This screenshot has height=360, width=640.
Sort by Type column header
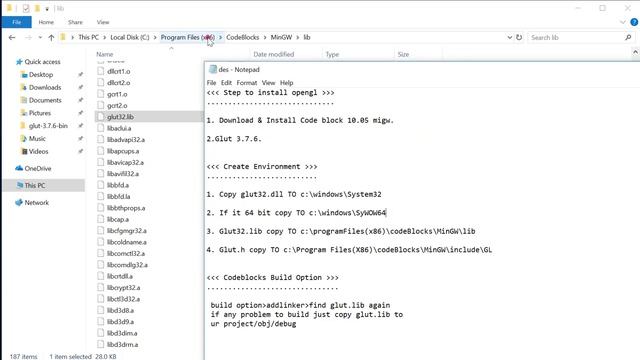point(332,54)
